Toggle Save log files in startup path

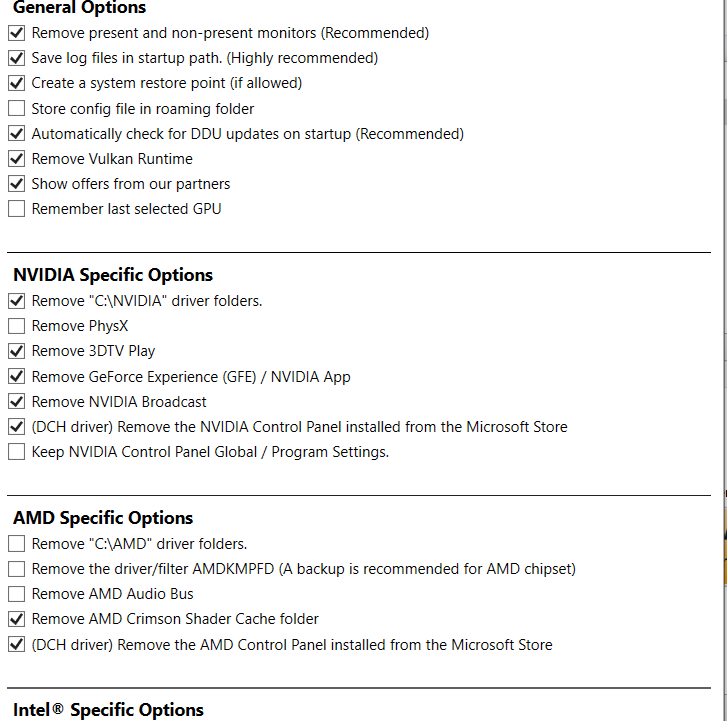[x=16, y=58]
